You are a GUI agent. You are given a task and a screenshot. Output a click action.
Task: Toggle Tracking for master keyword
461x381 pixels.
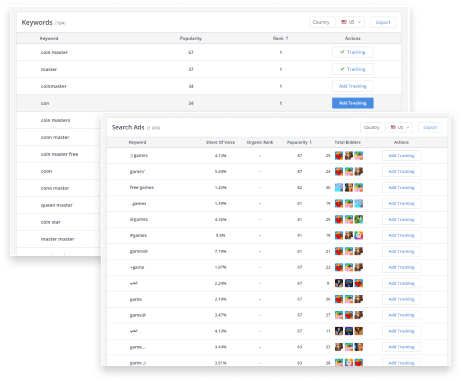(353, 69)
